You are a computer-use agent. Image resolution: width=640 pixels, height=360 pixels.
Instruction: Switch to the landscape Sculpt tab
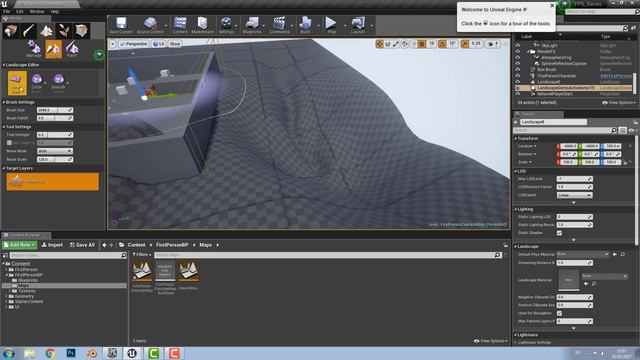point(53,49)
